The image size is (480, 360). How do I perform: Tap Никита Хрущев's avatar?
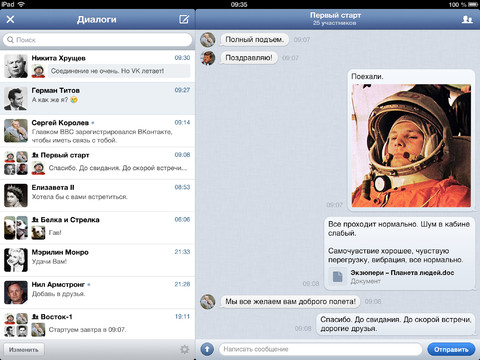[16, 66]
